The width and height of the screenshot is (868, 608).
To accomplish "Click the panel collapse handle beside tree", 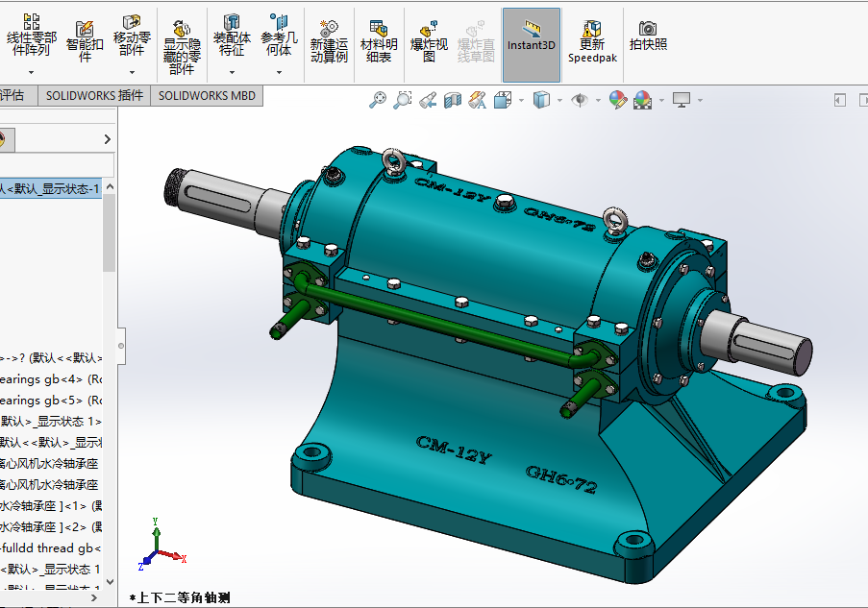I will (x=121, y=346).
